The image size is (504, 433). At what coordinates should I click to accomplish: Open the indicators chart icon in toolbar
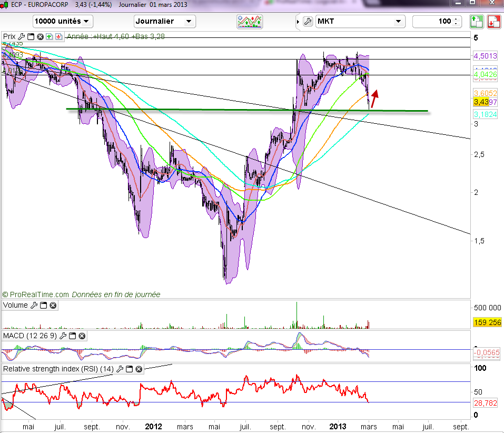250,22
